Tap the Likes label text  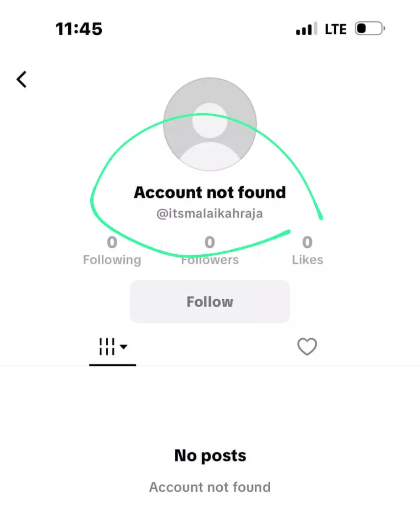click(x=307, y=260)
